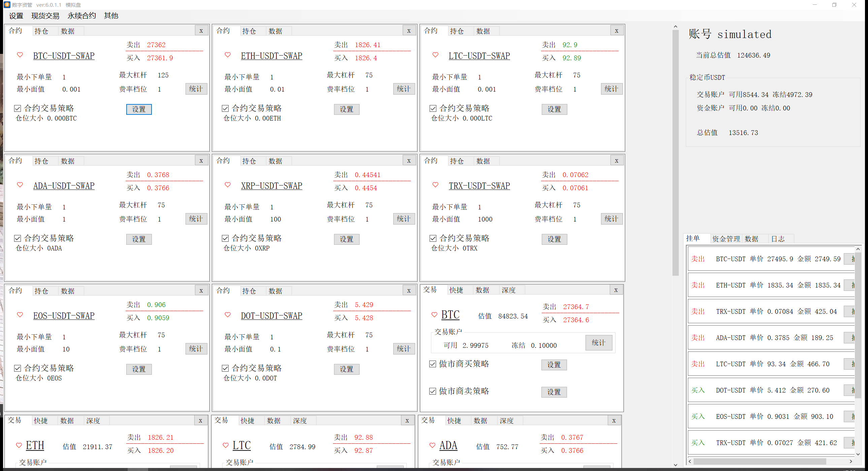Click the heart icon beside ADA spot panel
This screenshot has width=868, height=471.
pyautogui.click(x=432, y=445)
